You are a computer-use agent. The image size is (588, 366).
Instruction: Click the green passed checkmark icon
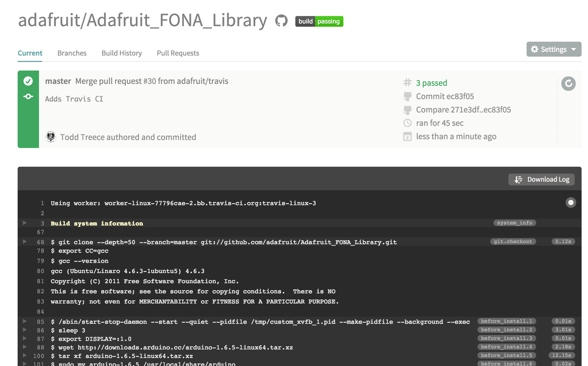point(28,81)
